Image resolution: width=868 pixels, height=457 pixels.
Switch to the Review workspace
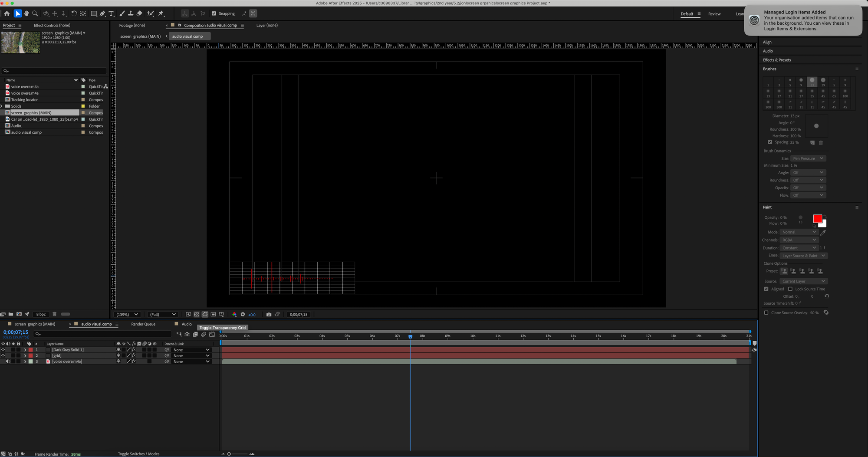tap(714, 14)
